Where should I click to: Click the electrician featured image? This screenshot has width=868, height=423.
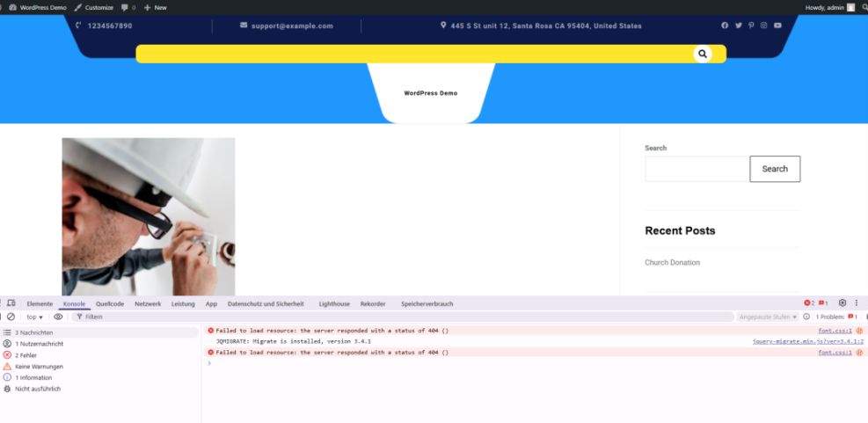(x=149, y=216)
